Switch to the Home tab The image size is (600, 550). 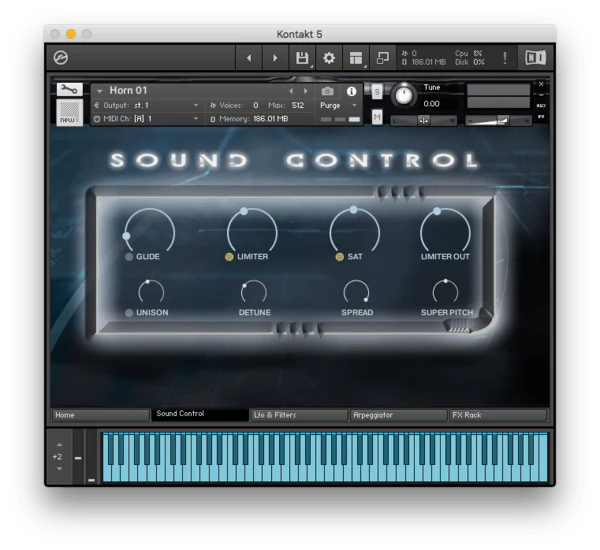tap(101, 415)
